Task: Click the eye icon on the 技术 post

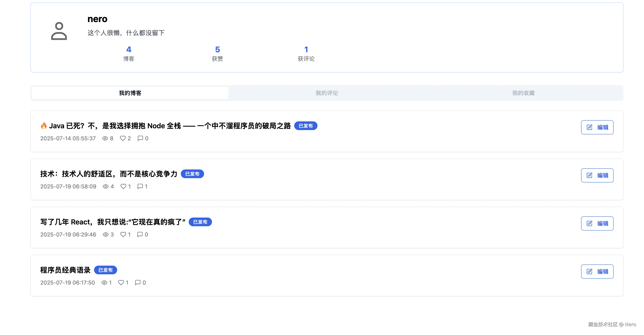Action: [106, 186]
